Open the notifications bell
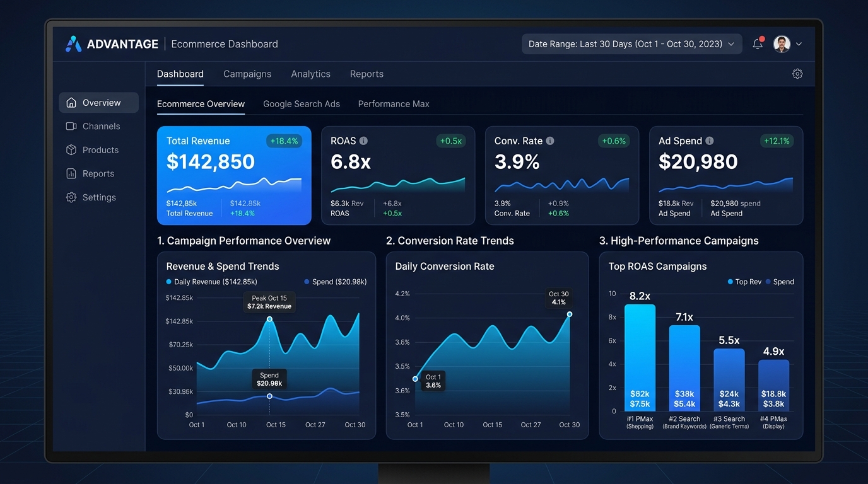Viewport: 868px width, 484px height. (x=758, y=44)
